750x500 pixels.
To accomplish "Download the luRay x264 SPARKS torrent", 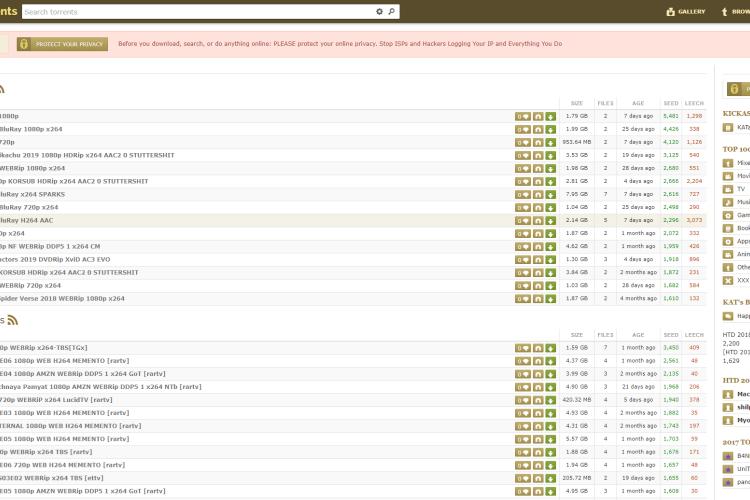I will (551, 195).
